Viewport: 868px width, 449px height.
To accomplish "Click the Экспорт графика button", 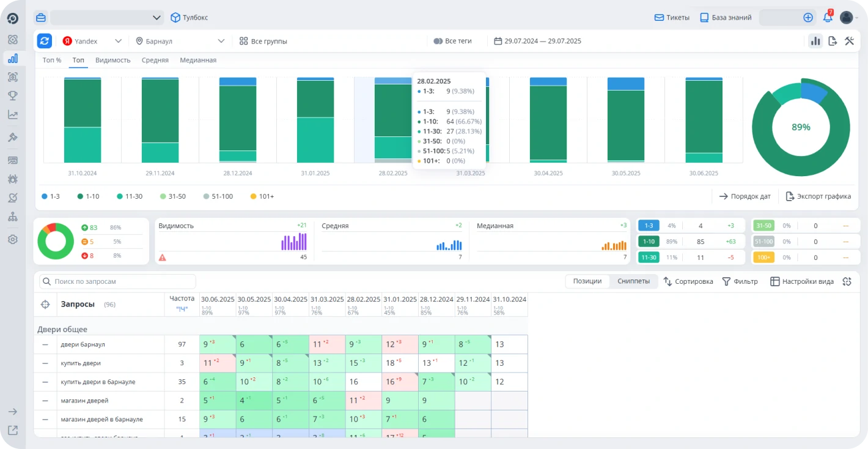I will point(818,196).
